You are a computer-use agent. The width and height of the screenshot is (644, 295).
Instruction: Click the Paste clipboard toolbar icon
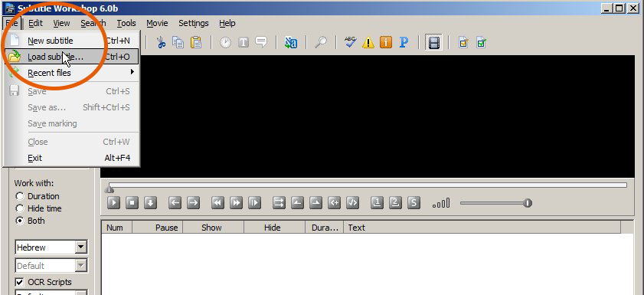[x=197, y=42]
